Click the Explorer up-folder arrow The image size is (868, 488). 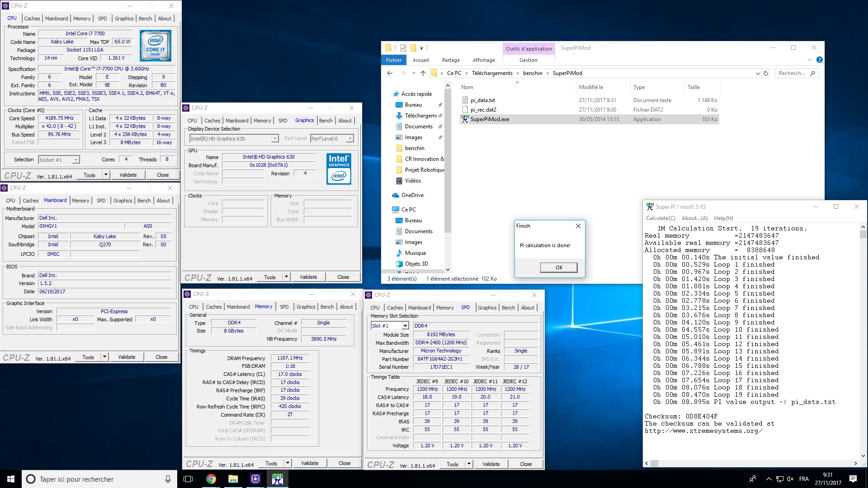pyautogui.click(x=423, y=73)
